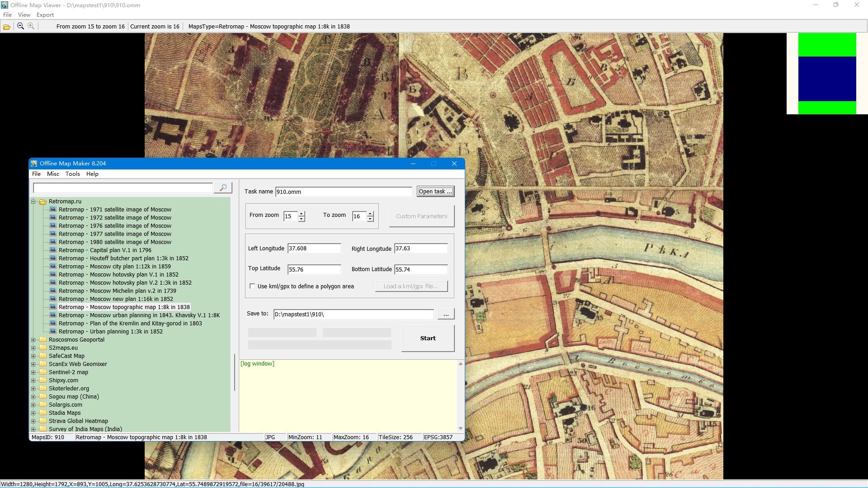Click Load a kml/gpx file... button

(x=411, y=286)
